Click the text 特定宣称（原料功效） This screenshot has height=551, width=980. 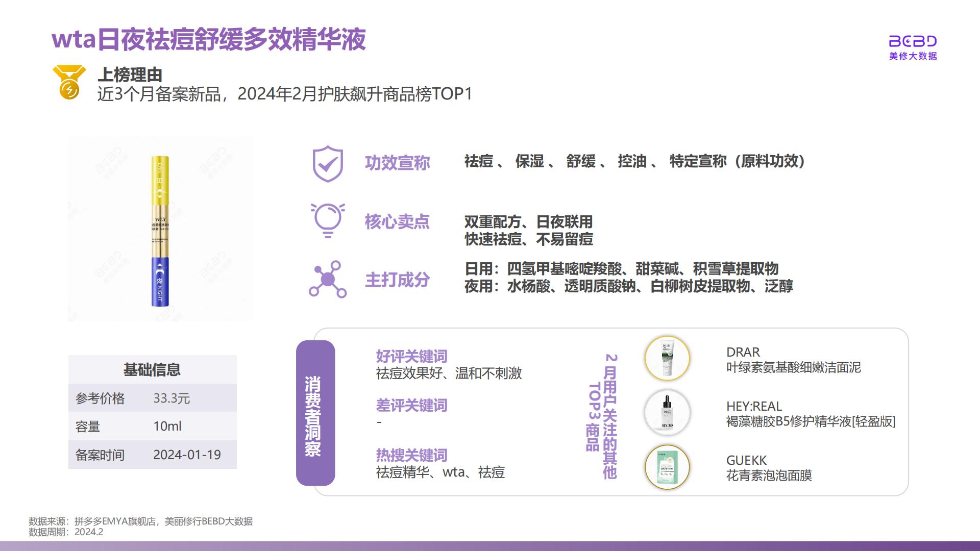pos(738,161)
